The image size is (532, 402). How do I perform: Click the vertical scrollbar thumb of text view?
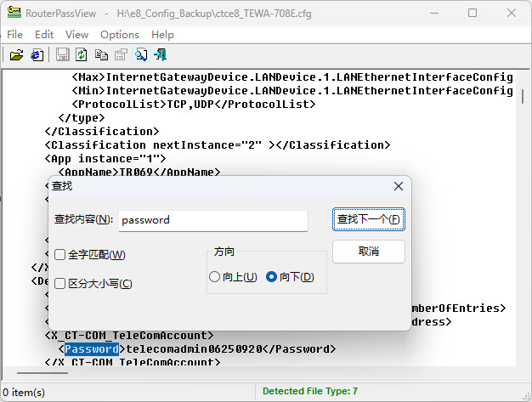522,97
